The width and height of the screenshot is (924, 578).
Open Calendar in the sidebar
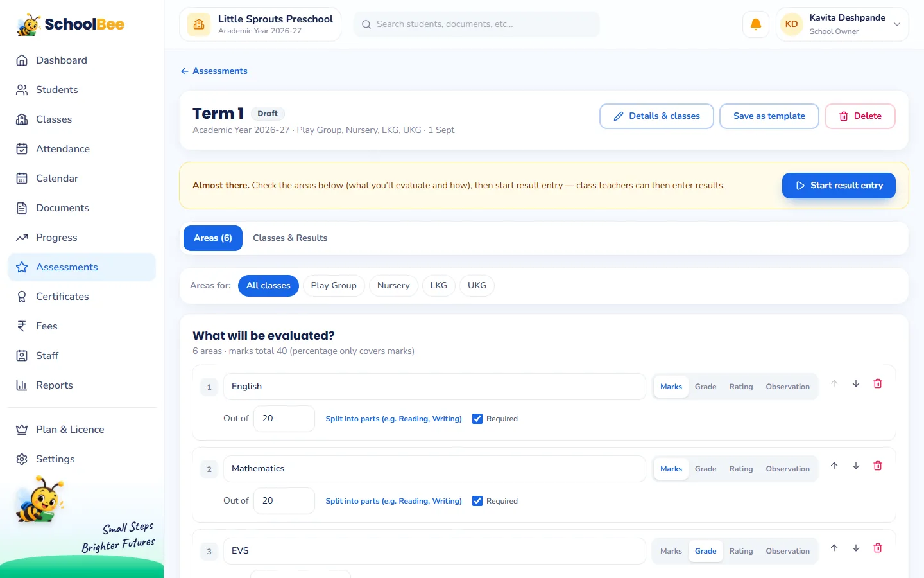tap(81, 179)
